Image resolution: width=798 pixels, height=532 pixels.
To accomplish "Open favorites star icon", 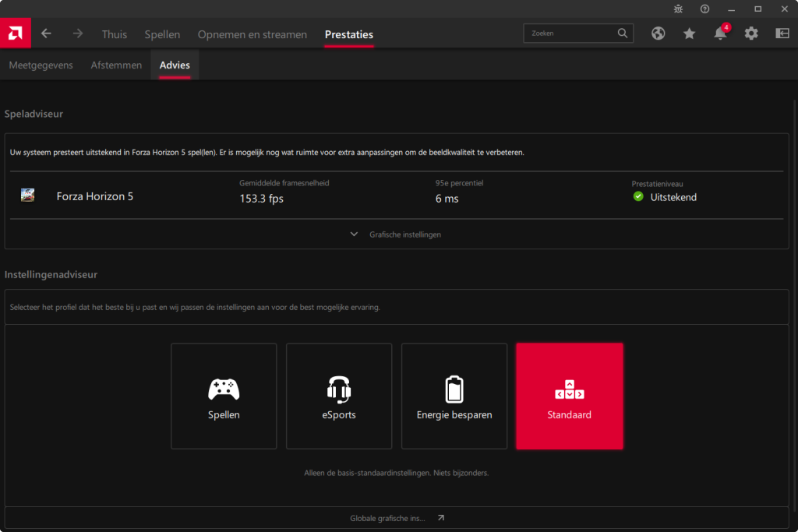I will pyautogui.click(x=689, y=33).
